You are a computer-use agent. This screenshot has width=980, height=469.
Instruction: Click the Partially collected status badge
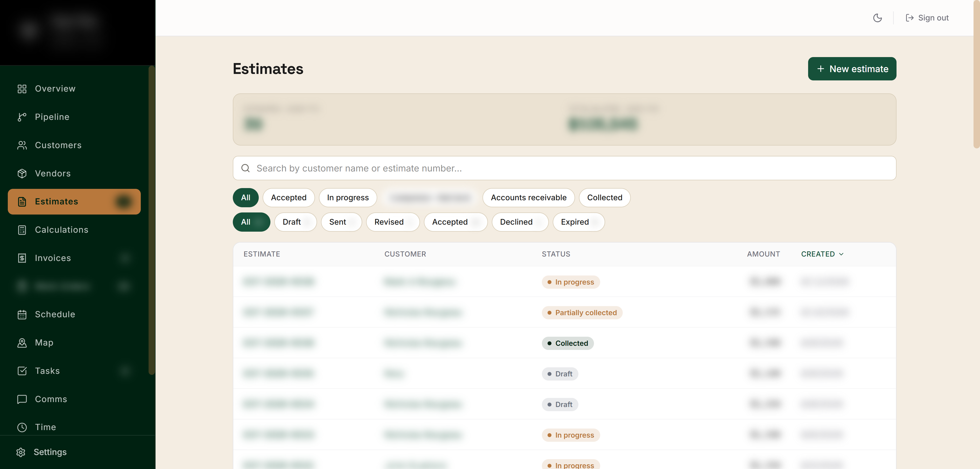[x=582, y=313]
